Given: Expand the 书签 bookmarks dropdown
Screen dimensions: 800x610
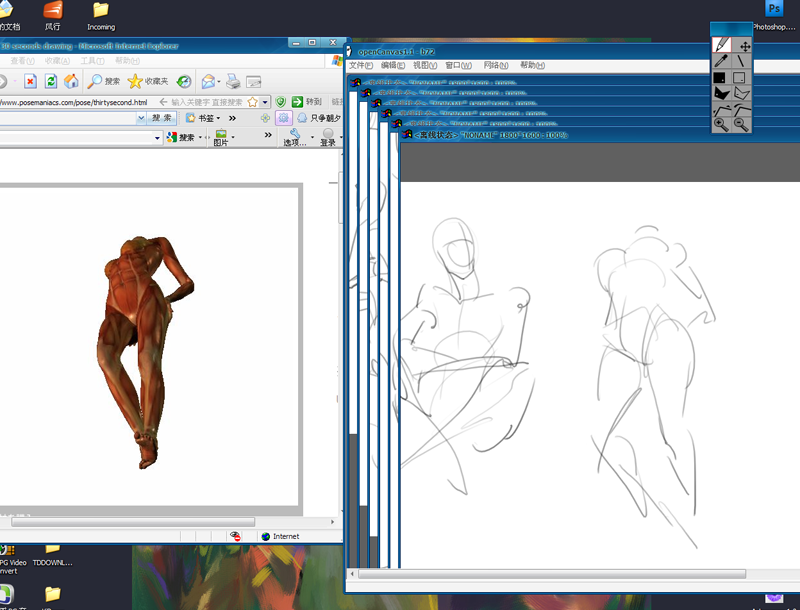Looking at the screenshot, I should [218, 118].
